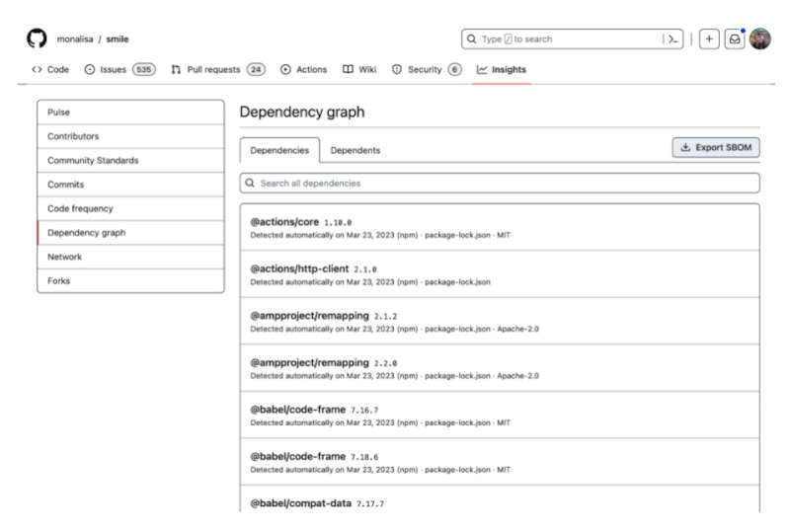Go to the Security tab

427,69
